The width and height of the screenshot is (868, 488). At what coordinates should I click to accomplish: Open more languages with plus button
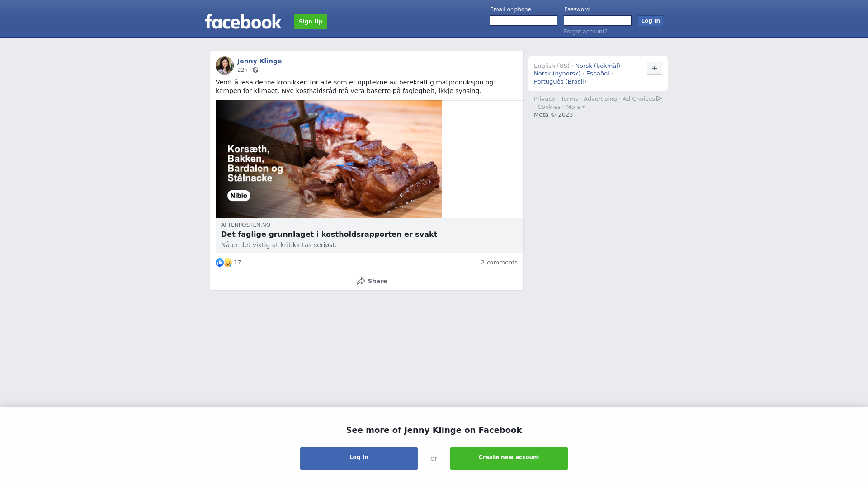655,68
